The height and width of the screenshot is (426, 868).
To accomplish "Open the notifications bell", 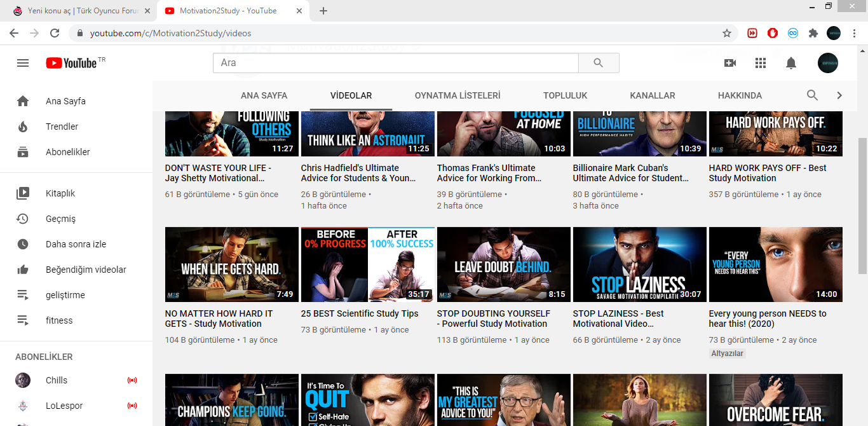I will (791, 63).
